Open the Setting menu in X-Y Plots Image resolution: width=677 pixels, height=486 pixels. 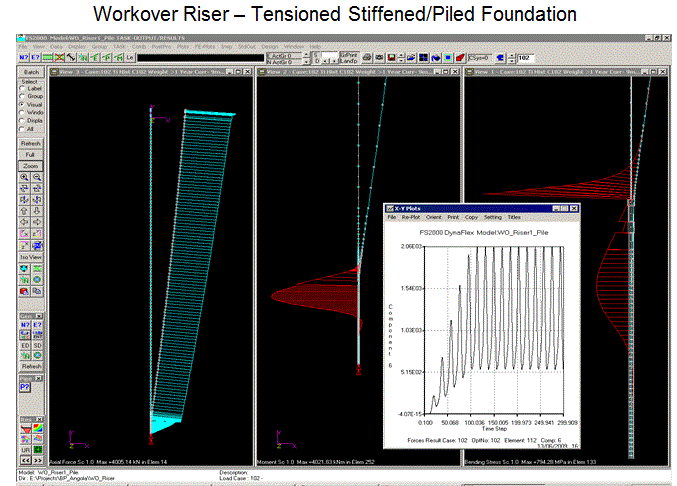[493, 216]
